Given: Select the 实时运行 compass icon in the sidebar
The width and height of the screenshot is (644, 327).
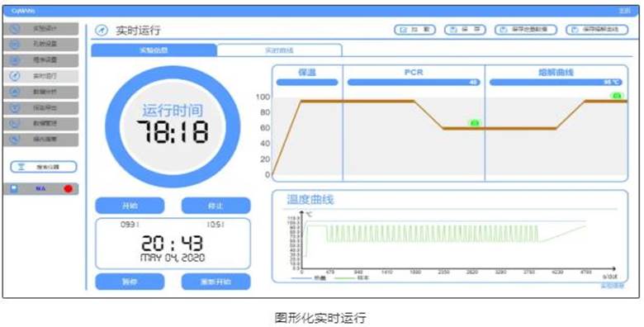Looking at the screenshot, I should tap(15, 77).
